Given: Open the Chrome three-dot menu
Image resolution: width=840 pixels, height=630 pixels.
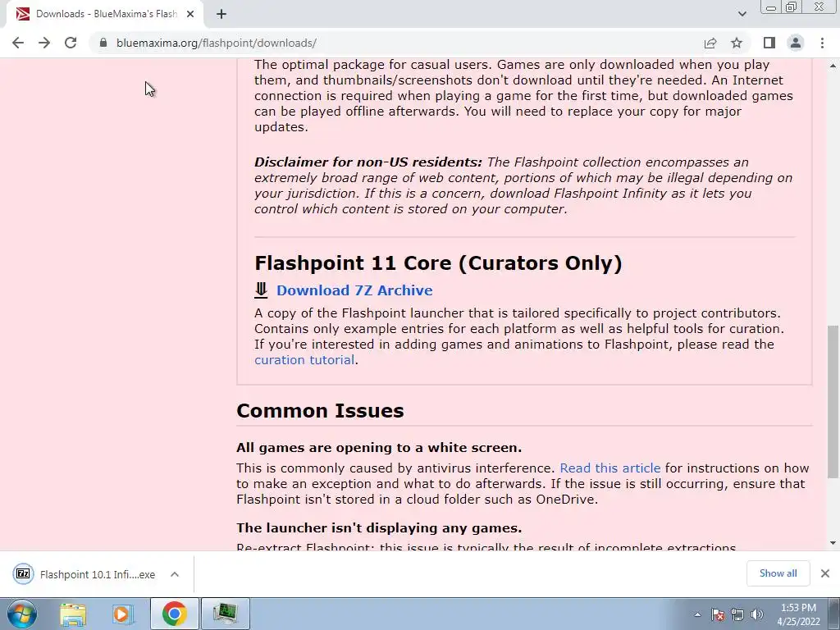Looking at the screenshot, I should click(x=822, y=43).
